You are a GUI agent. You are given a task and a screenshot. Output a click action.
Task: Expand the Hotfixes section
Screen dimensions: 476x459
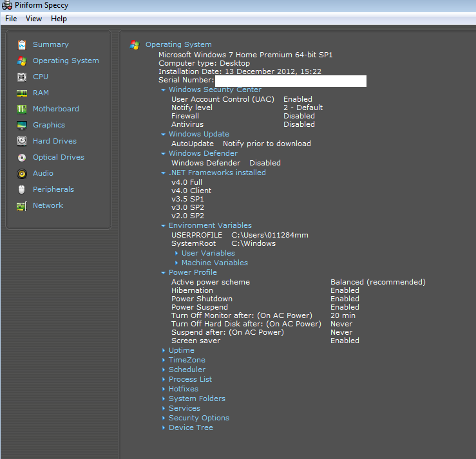[x=164, y=389]
